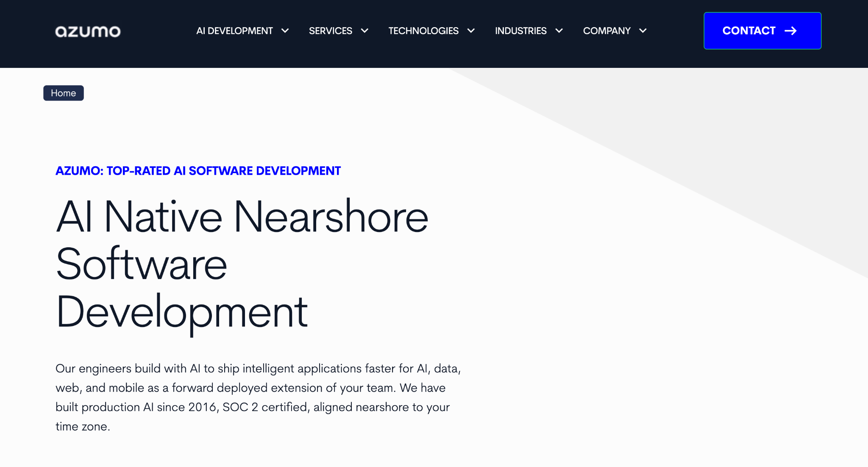Expand the Services dropdown chevron
The width and height of the screenshot is (868, 467).
(364, 31)
